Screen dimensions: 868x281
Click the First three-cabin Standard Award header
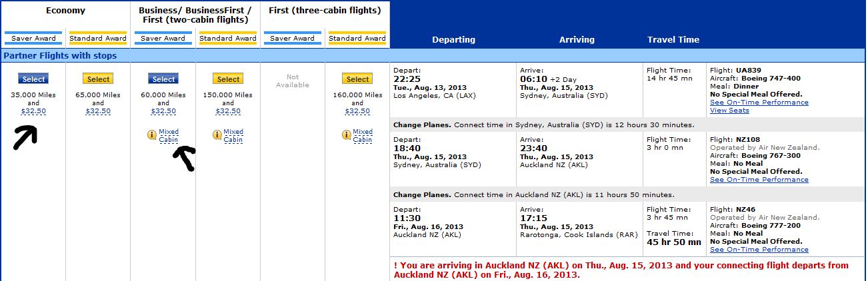click(x=357, y=38)
